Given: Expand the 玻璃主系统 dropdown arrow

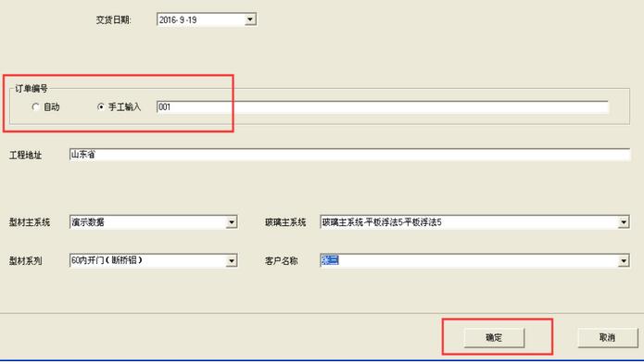Looking at the screenshot, I should point(624,222).
